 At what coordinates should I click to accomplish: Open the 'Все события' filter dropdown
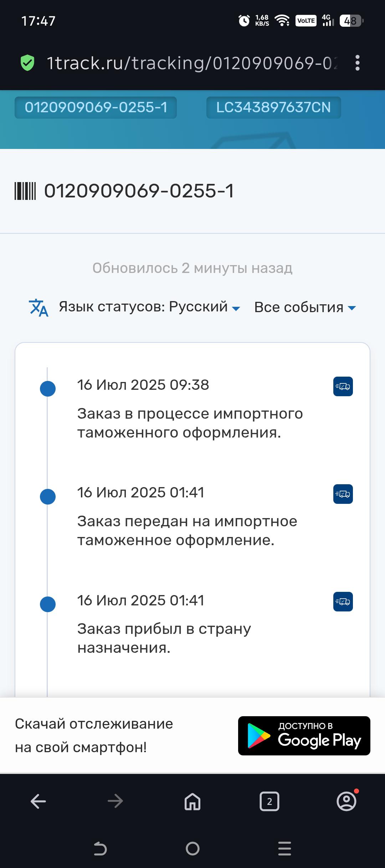pyautogui.click(x=305, y=308)
